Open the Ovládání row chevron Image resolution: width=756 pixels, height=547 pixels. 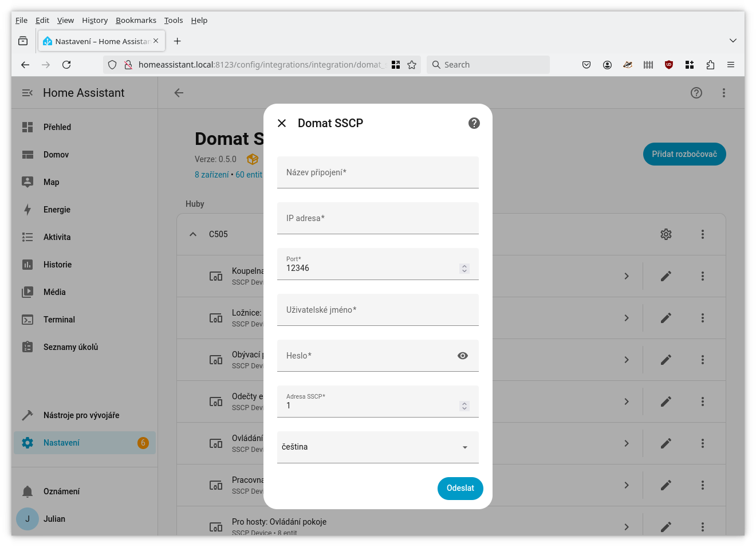click(x=627, y=443)
